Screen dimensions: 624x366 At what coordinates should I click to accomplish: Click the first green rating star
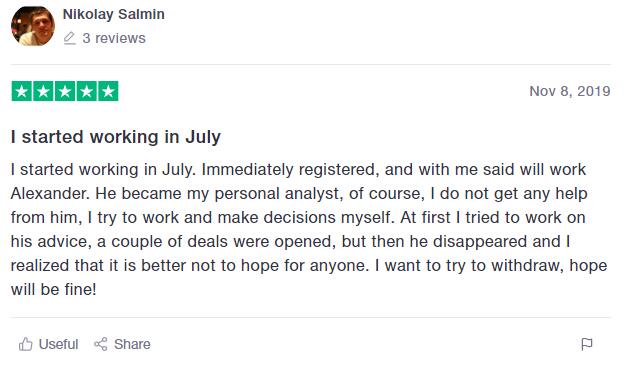[22, 91]
